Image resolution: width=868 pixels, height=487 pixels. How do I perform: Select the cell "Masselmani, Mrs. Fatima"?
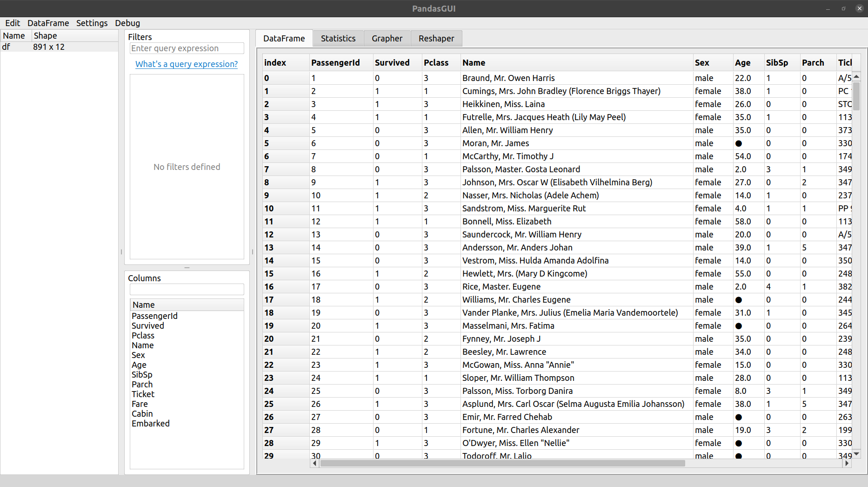tap(577, 326)
